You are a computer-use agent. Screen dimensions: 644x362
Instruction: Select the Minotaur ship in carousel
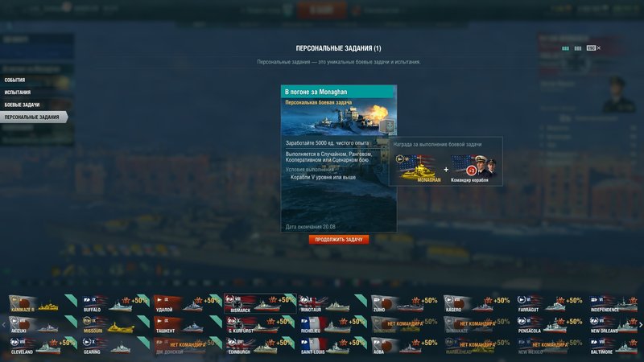pyautogui.click(x=332, y=304)
